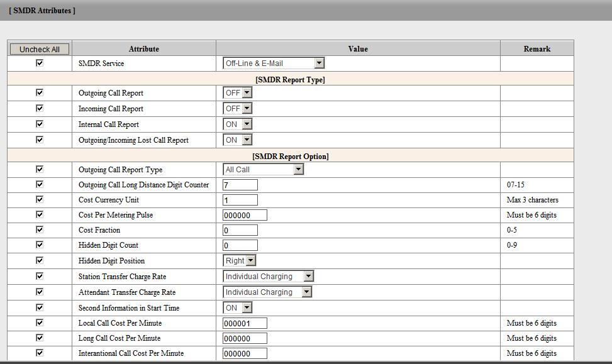Uncheck the Local Call Cost Per Minute checkbox
This screenshot has height=364, width=612.
click(x=40, y=323)
